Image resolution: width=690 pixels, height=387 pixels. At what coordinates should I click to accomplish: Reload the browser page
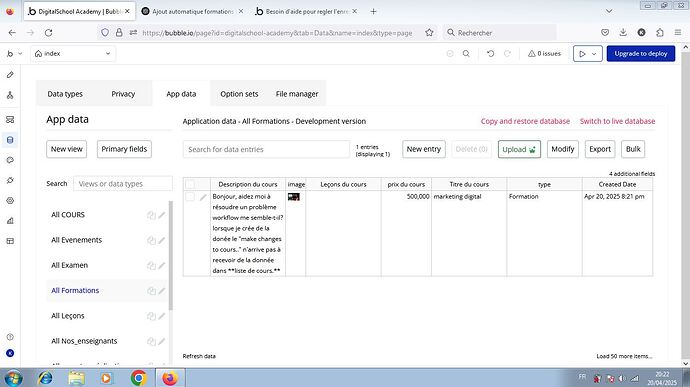[48, 33]
